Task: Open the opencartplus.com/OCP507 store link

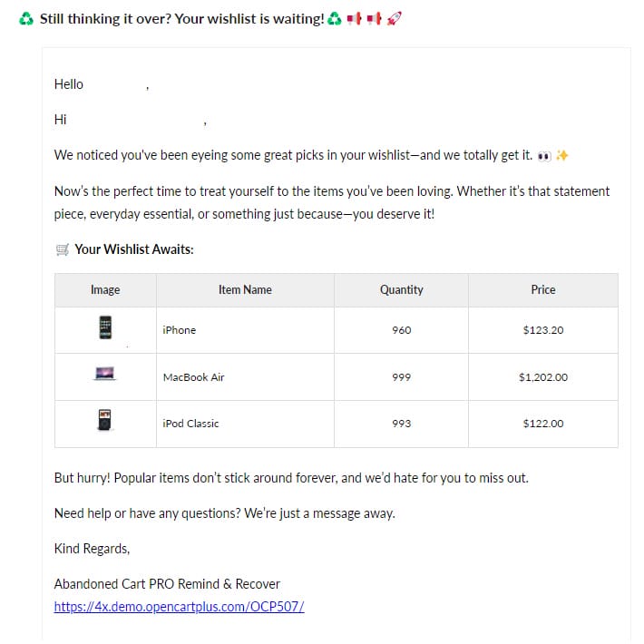Action: (179, 607)
